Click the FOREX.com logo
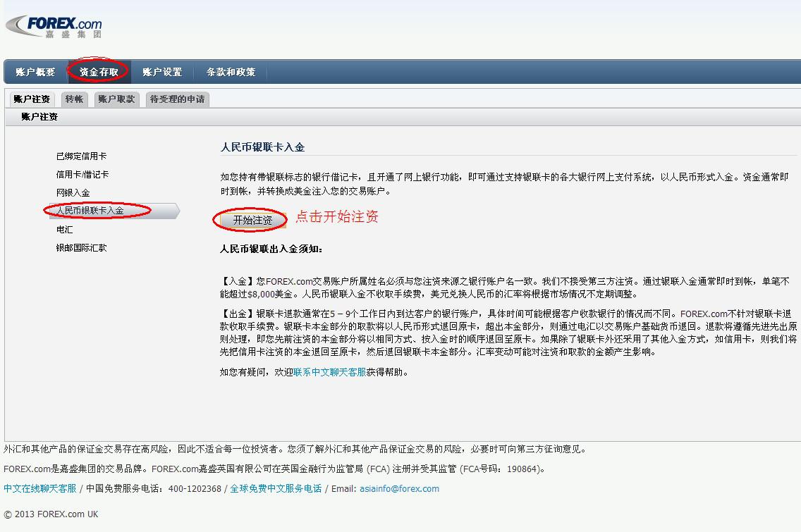The width and height of the screenshot is (801, 532). [x=54, y=27]
